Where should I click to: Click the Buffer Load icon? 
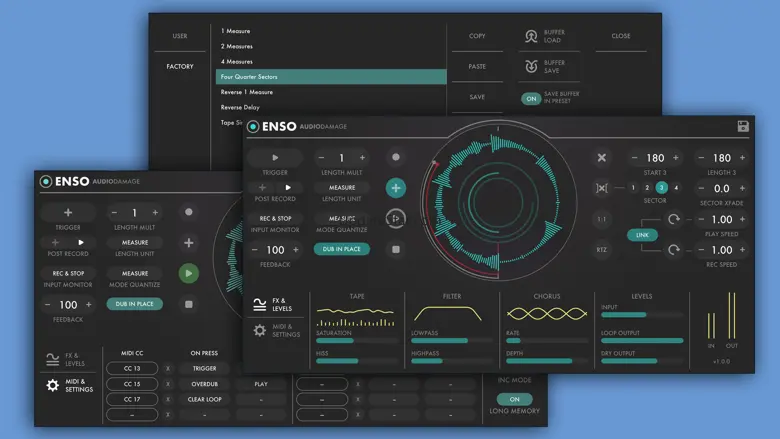click(x=531, y=36)
